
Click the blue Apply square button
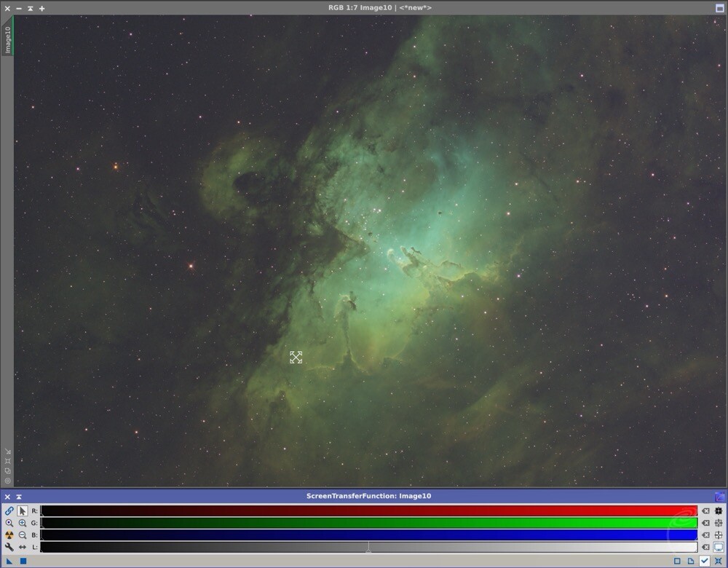23,561
